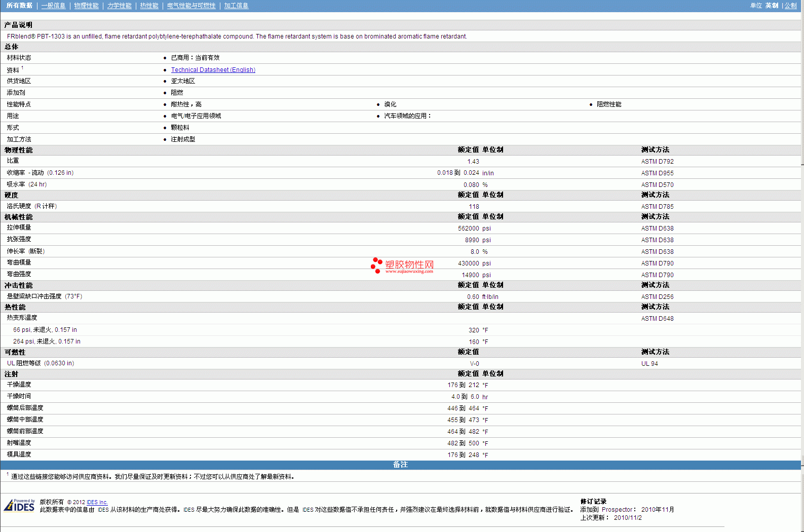Screen dimensions: 804x532
Task: Click the 塑胶物性网 watermark logo
Action: pos(402,265)
